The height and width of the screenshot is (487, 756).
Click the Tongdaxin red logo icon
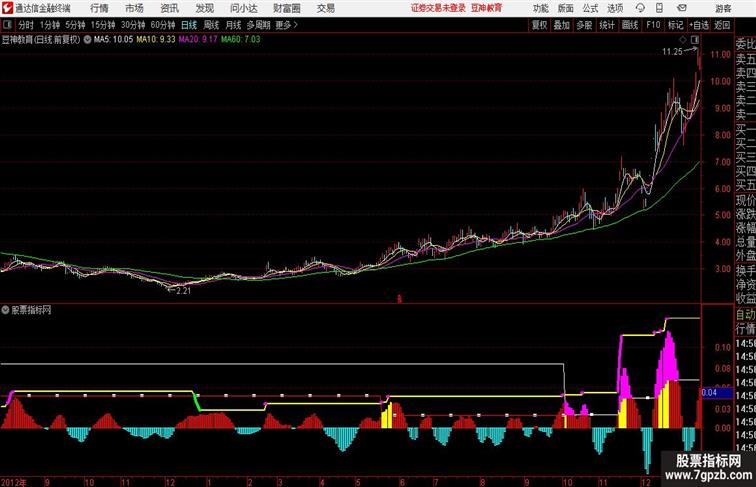coord(7,8)
